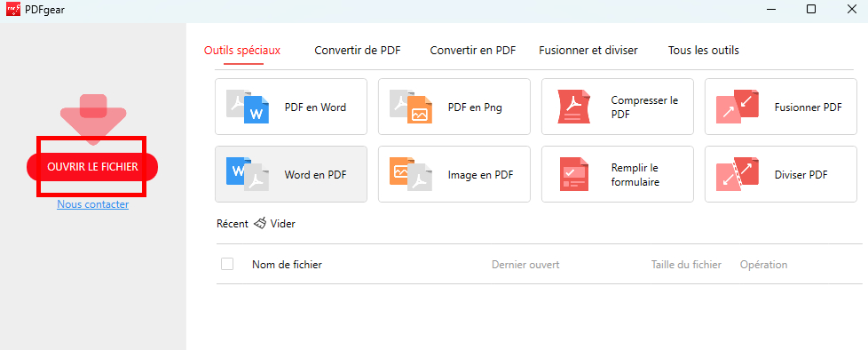Open the Outils spéciaux tab
Screen dimensions: 868x350
point(242,51)
